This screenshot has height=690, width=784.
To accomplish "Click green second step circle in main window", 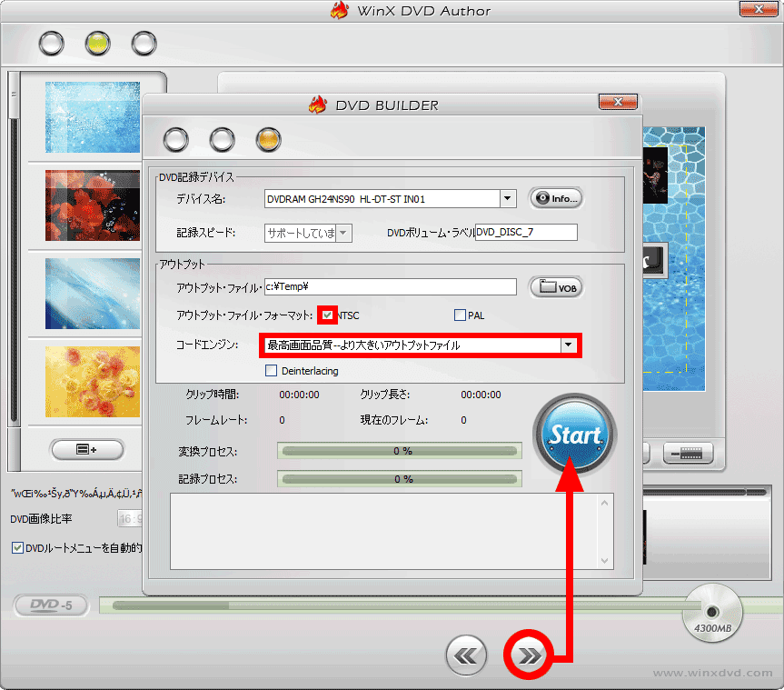I will pos(97,44).
